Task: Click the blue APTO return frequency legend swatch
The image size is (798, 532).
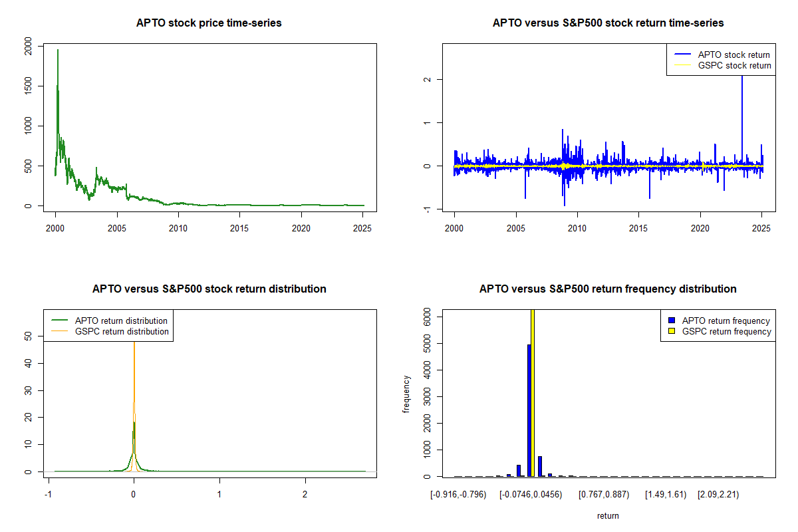Action: tap(670, 321)
